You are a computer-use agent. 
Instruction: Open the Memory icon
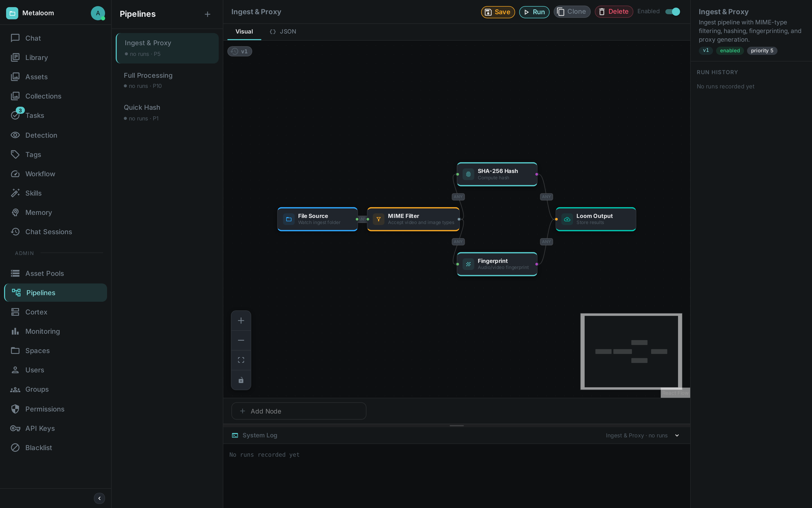point(15,212)
